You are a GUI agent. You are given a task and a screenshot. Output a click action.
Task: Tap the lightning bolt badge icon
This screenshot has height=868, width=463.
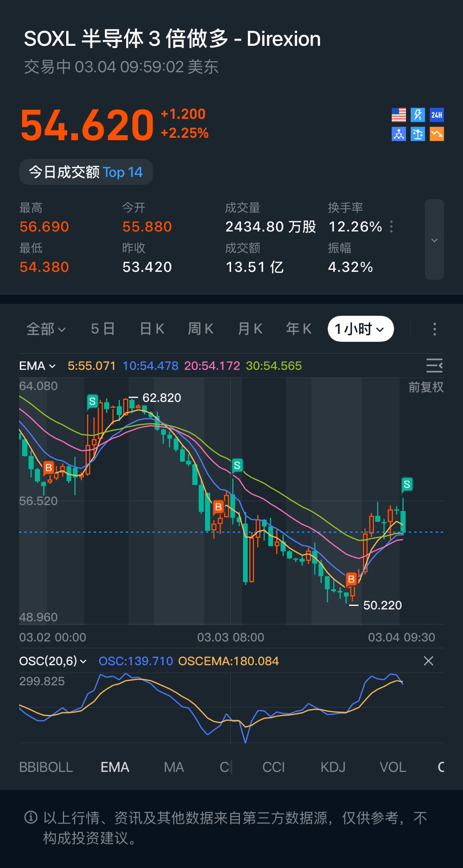coord(418,115)
